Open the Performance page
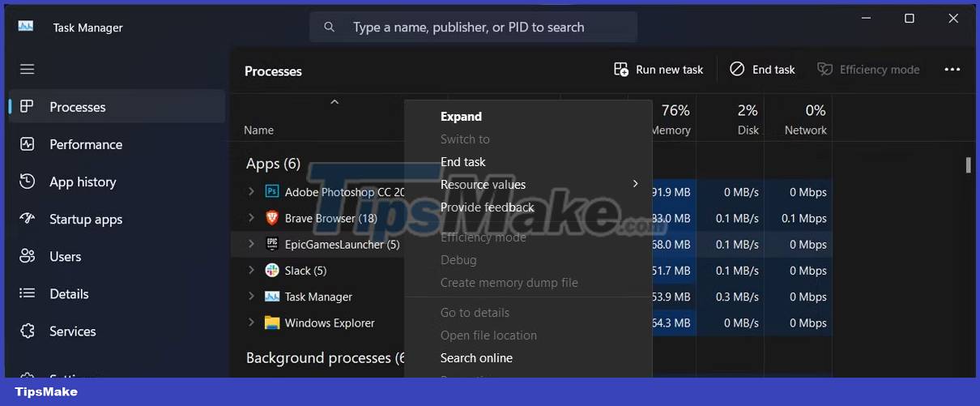 [117, 144]
